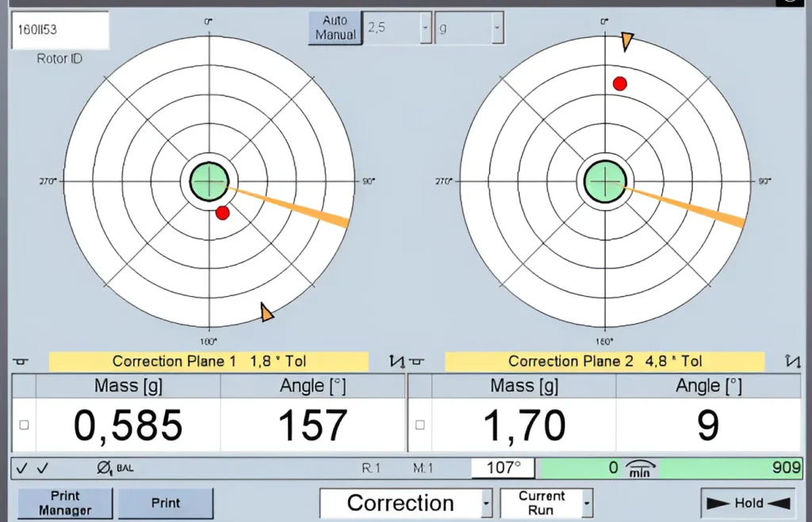
Task: Select the Correction Plane 1 header
Action: pos(209,362)
